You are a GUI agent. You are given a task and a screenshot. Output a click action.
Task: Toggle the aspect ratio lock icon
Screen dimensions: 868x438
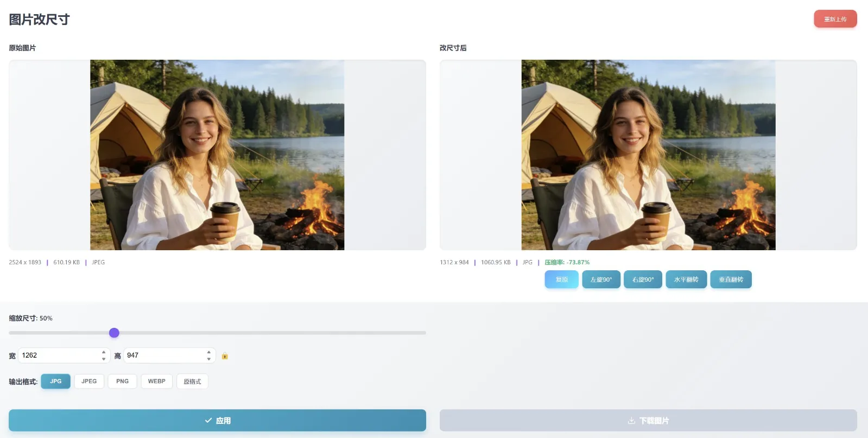coord(225,356)
